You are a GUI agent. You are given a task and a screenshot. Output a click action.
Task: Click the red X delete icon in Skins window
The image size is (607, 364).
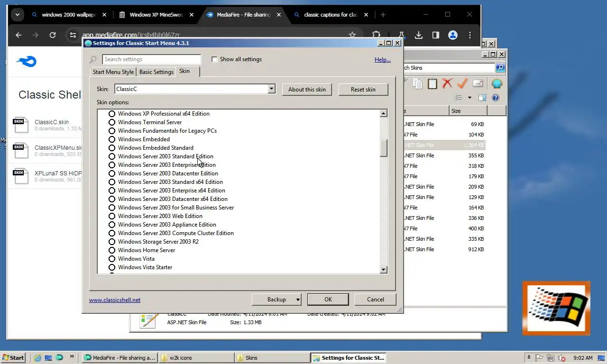pyautogui.click(x=447, y=84)
